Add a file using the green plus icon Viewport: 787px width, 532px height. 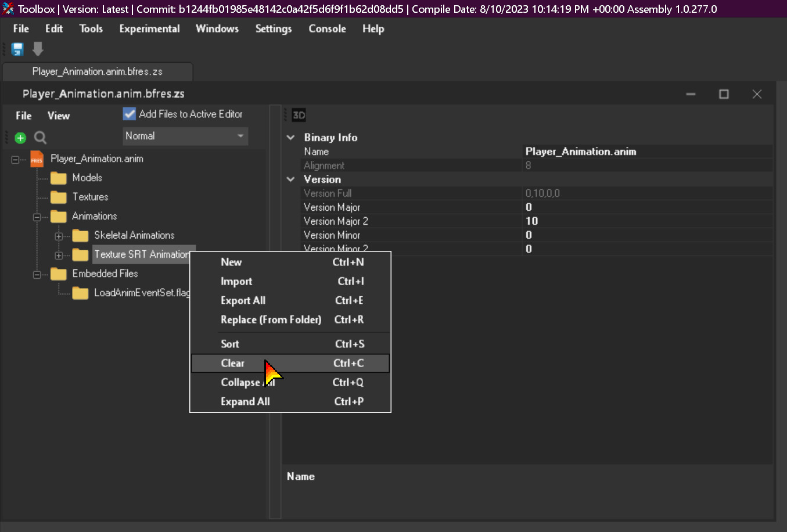pyautogui.click(x=20, y=138)
